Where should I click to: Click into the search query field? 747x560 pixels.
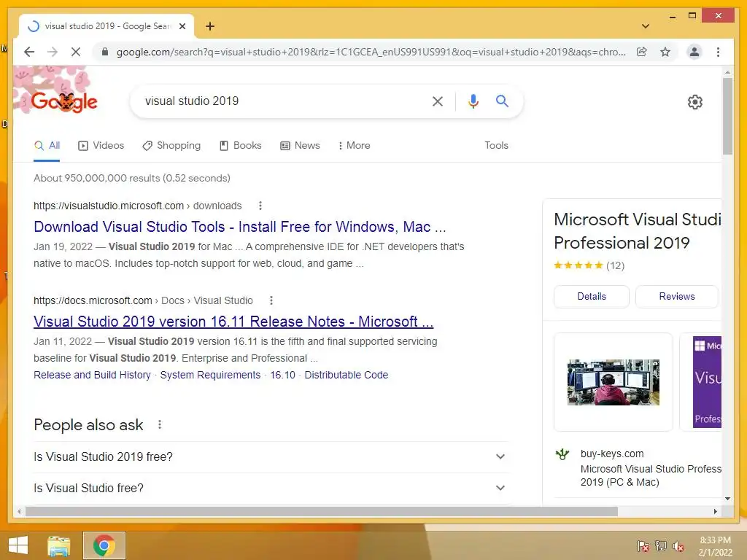click(281, 101)
